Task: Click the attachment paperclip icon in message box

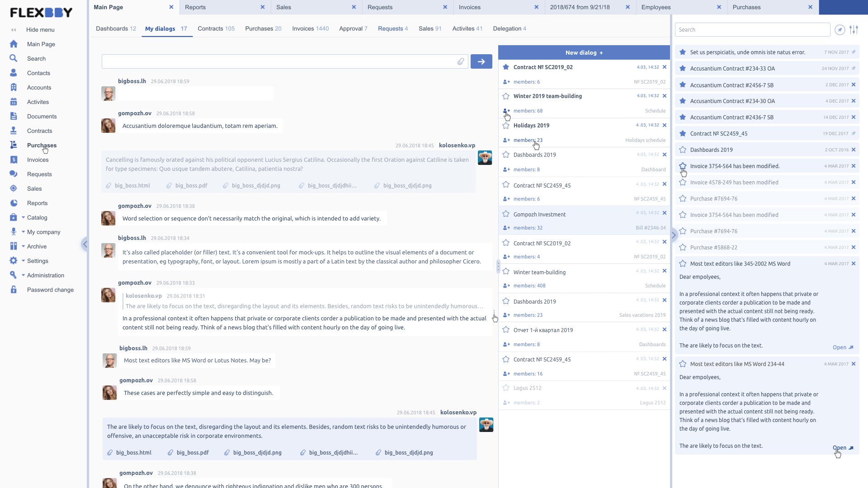Action: [x=460, y=61]
